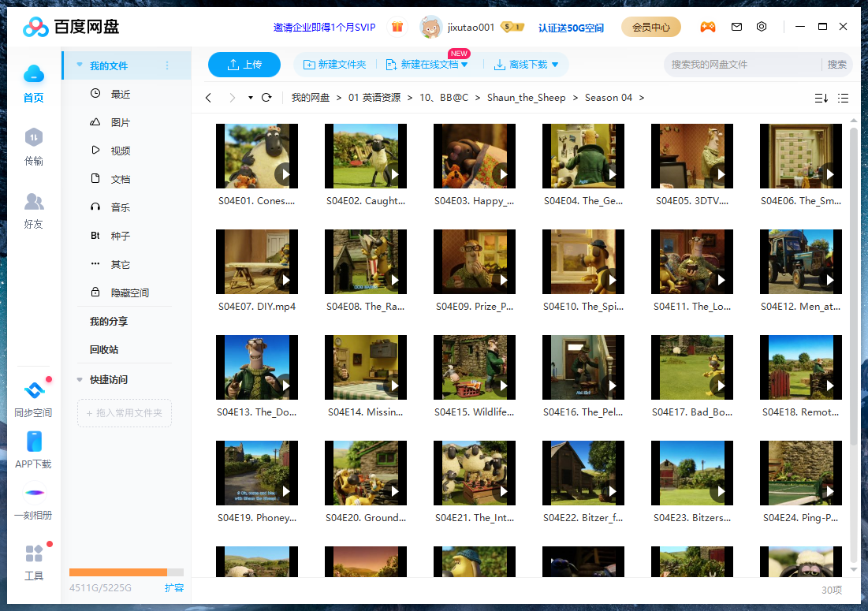Open the 工具 tools grid icon
Image resolution: width=868 pixels, height=611 pixels.
point(35,553)
